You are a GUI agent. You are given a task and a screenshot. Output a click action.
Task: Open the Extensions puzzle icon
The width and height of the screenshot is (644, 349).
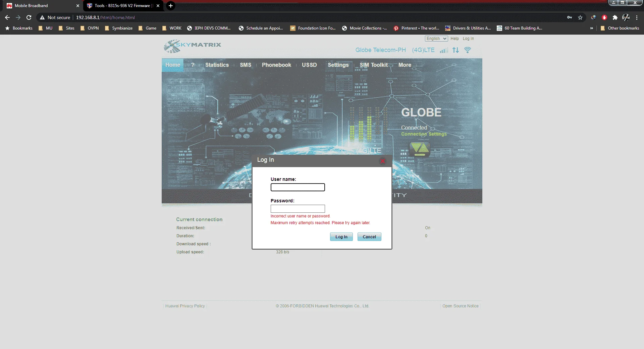615,17
